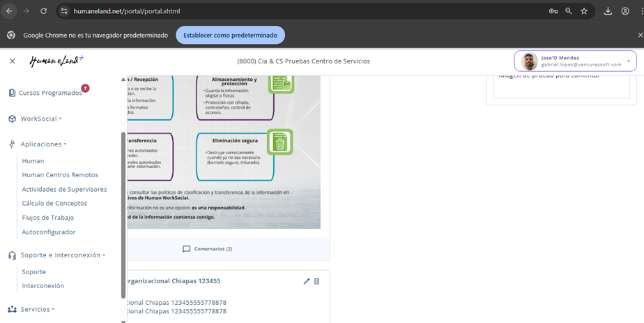Open Comentarios (2) on the post
Image resolution: width=644 pixels, height=323 pixels.
click(208, 249)
